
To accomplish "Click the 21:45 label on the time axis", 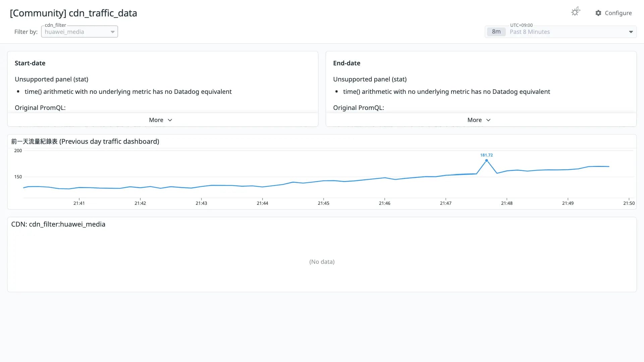I will (x=323, y=203).
